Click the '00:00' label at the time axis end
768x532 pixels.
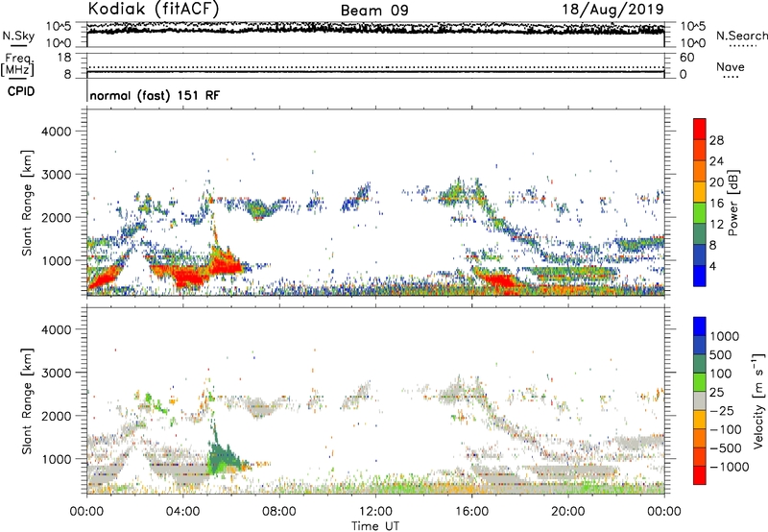point(663,512)
